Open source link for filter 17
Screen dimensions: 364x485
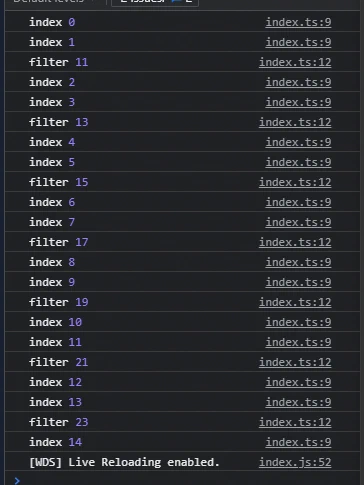pos(295,242)
